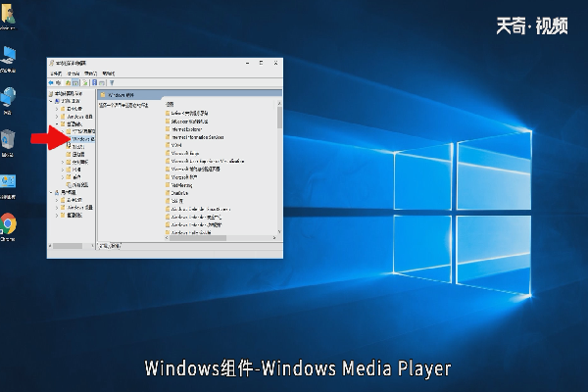
Task: Select the Microsoft 辅助身份验证因素 row
Action: (x=193, y=170)
